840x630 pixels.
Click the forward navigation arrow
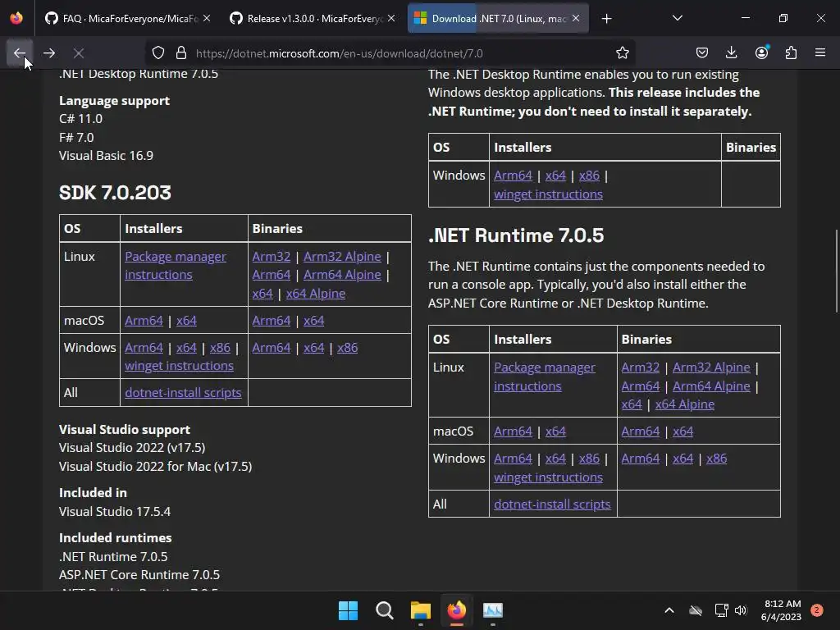[49, 53]
